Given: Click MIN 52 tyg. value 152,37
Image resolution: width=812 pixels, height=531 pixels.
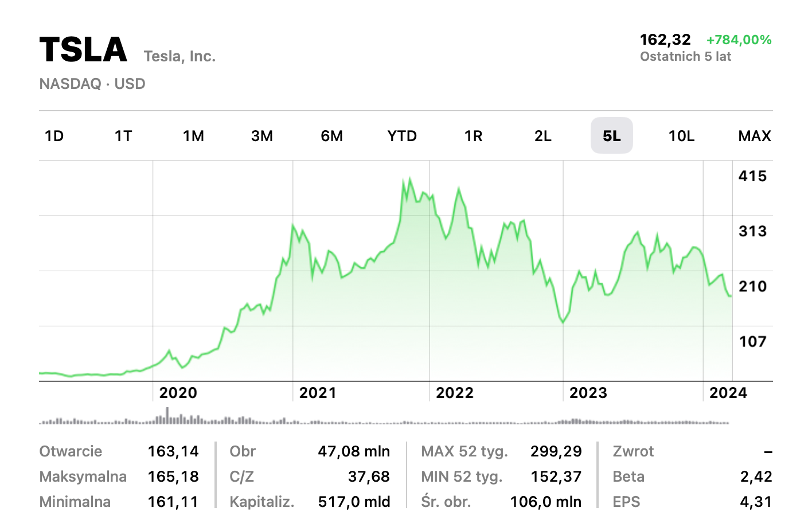Looking at the screenshot, I should tap(556, 477).
